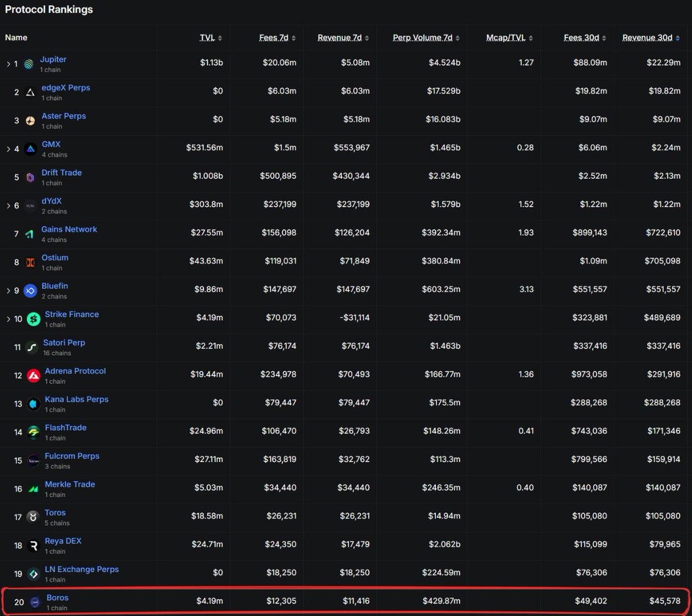Open the Jupiter protocol link
This screenshot has height=616, width=692.
[53, 59]
